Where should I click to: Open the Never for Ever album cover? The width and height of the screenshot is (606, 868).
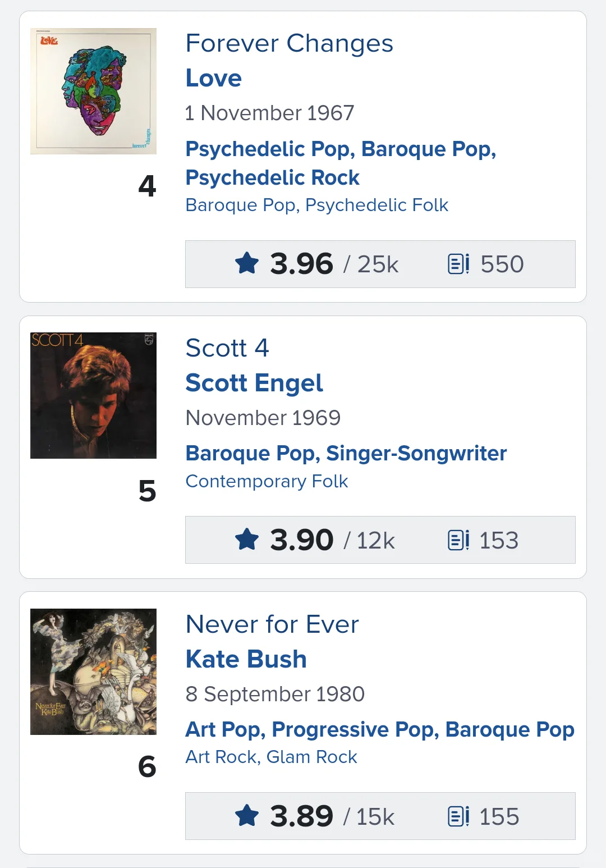(x=93, y=671)
